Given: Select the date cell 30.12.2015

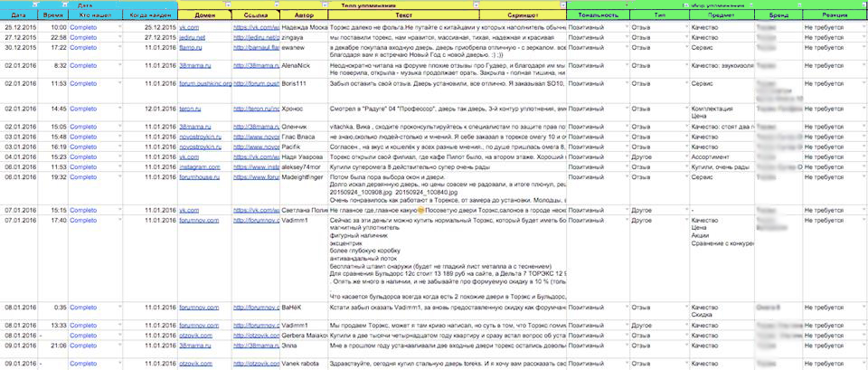Looking at the screenshot, I should click(19, 52).
